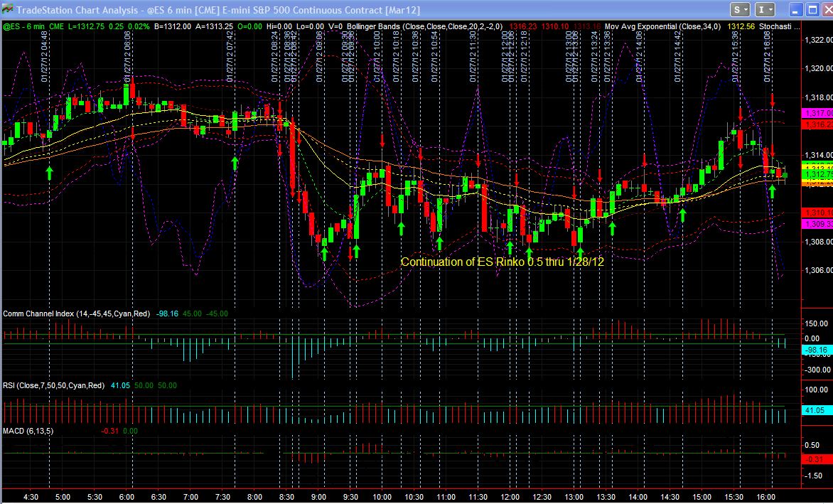The width and height of the screenshot is (833, 504).
Task: Select the '@ES - 6 min' symbol label
Action: tap(24, 26)
